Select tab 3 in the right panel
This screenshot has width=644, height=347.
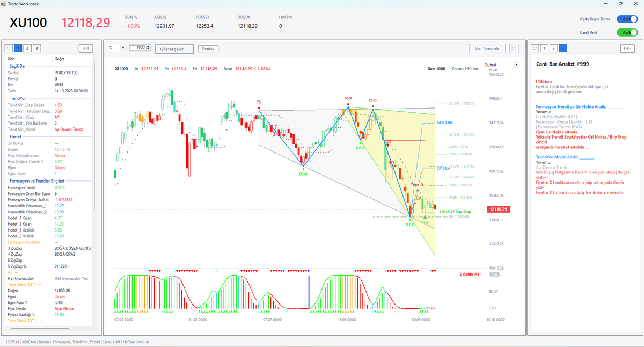[562, 48]
